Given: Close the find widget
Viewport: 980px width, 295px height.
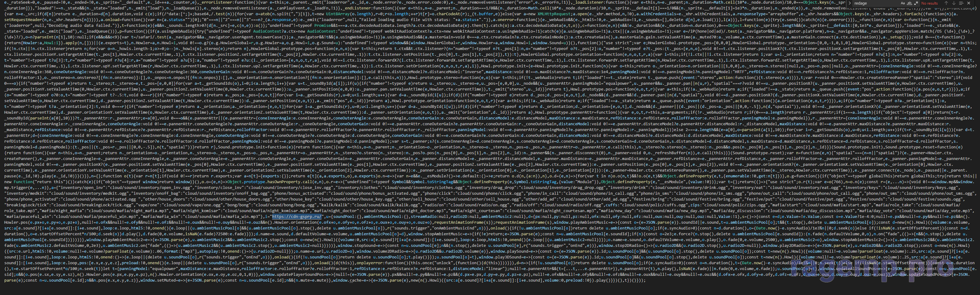Looking at the screenshot, I should tap(969, 3).
